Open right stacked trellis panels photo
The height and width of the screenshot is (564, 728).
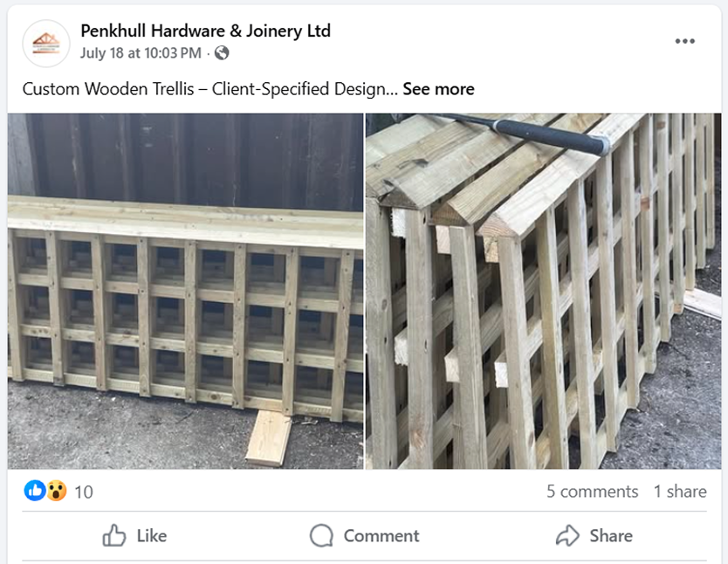(543, 291)
